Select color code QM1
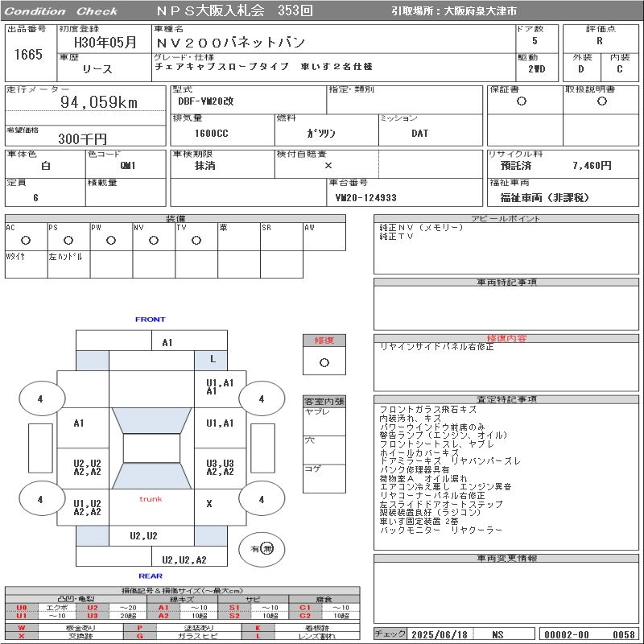 (x=128, y=166)
